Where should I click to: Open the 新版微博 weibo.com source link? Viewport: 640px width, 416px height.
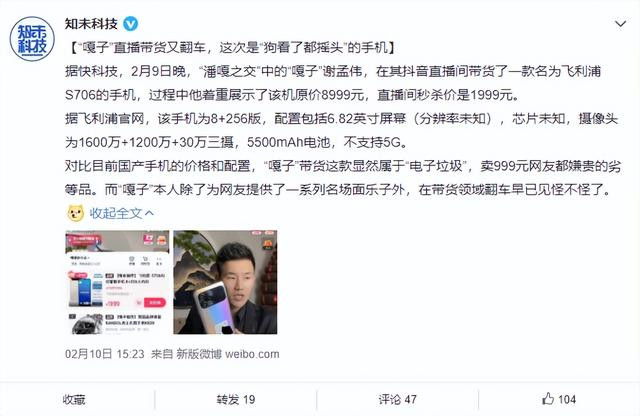pos(228,354)
